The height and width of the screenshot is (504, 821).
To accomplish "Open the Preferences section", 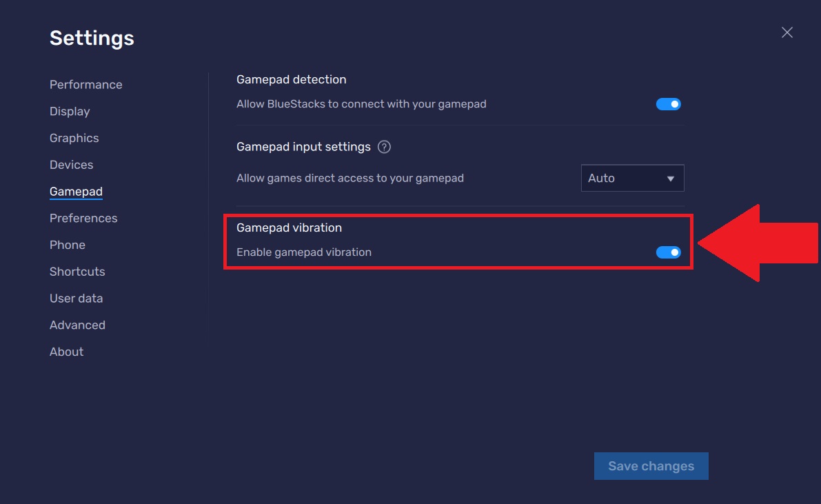I will point(83,218).
